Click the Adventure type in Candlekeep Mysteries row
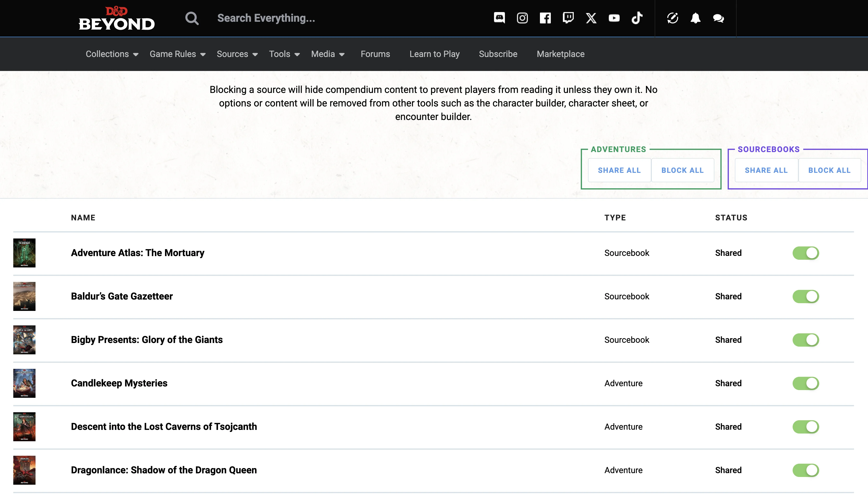Screen dimensions: 868x497 click(x=623, y=383)
